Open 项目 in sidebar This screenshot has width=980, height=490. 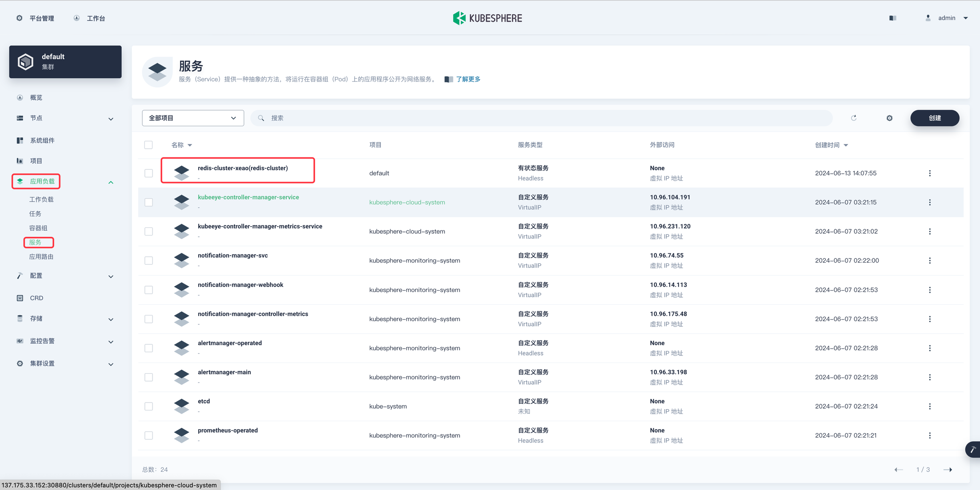tap(36, 161)
